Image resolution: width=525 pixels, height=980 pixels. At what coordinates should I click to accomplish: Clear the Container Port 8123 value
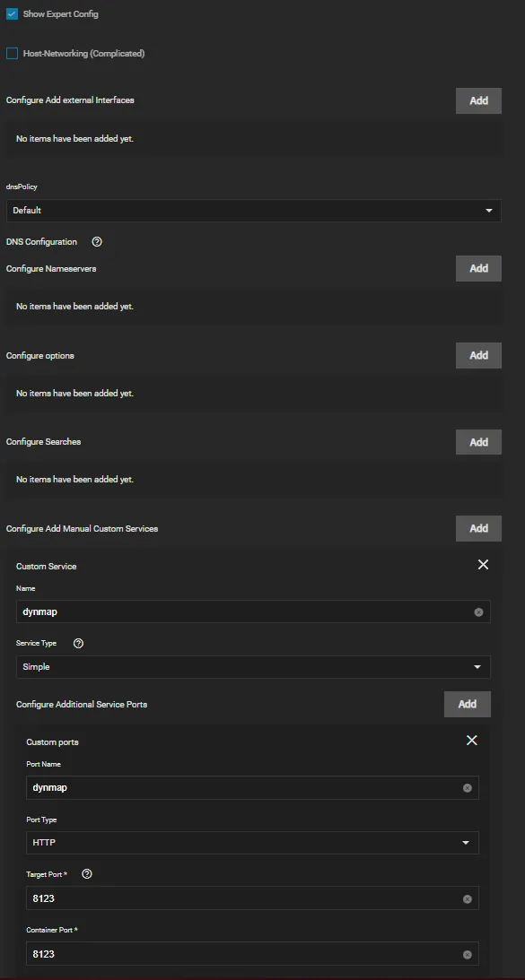(467, 954)
